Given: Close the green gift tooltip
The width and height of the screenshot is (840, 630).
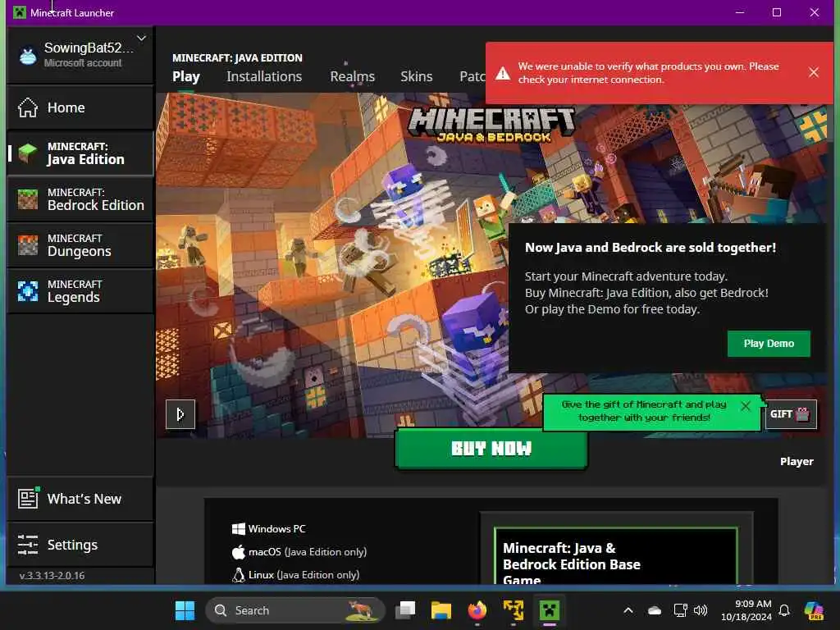Looking at the screenshot, I should (x=745, y=406).
